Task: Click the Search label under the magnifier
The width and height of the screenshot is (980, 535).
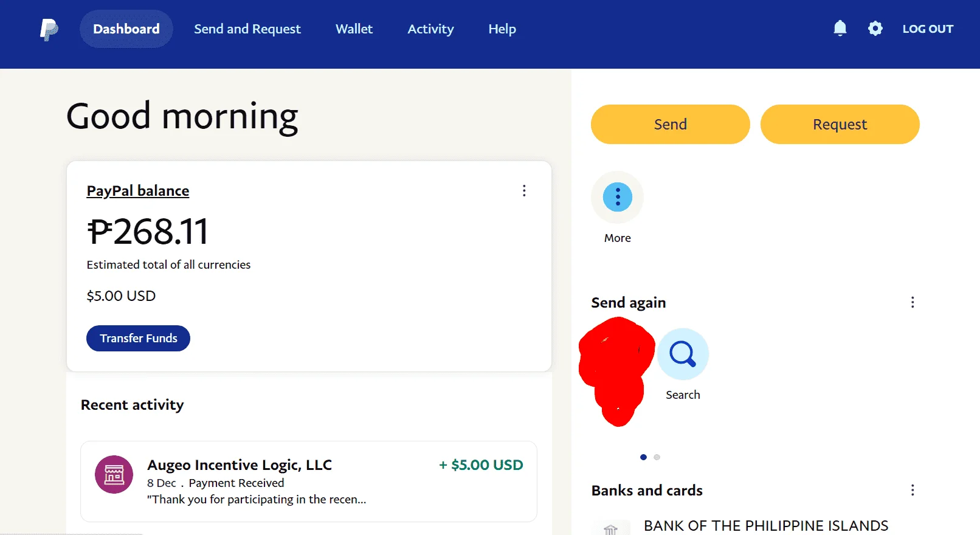Action: [x=683, y=395]
